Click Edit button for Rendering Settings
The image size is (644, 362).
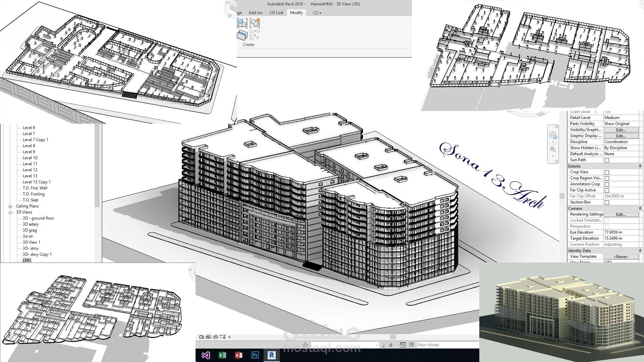pos(621,215)
